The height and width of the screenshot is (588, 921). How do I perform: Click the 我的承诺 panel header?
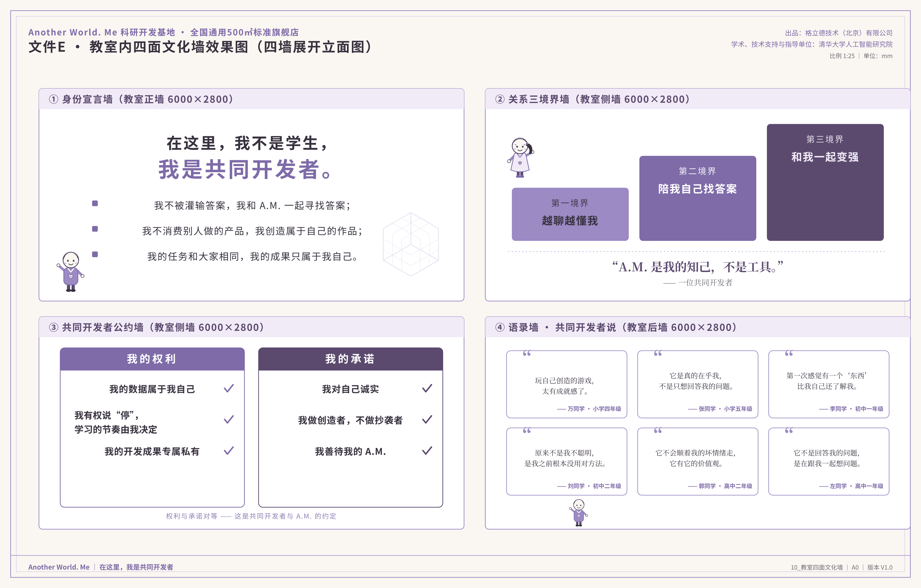pos(350,359)
